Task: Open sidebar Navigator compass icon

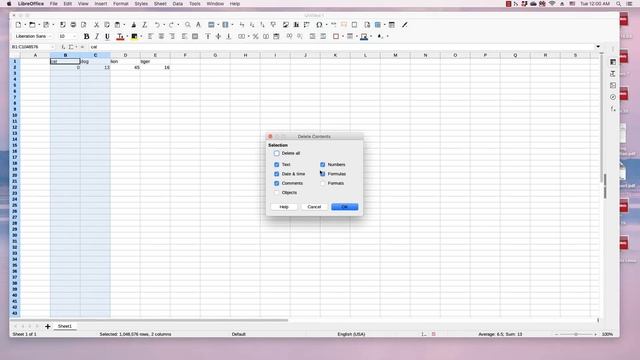Action: tap(613, 97)
